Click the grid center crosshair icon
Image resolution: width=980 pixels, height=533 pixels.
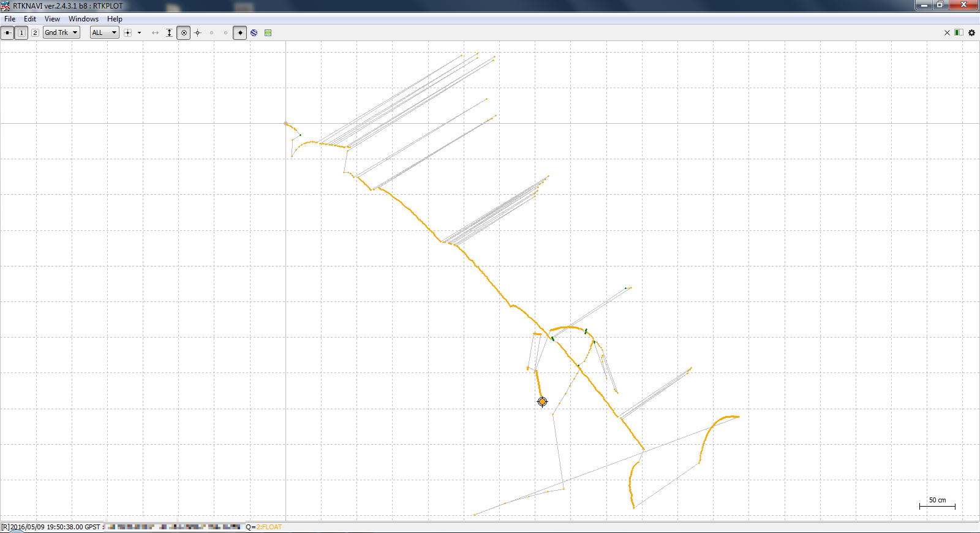point(127,33)
